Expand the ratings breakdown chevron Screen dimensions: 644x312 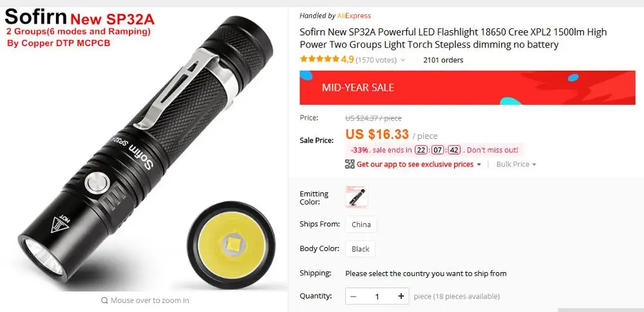(x=403, y=60)
